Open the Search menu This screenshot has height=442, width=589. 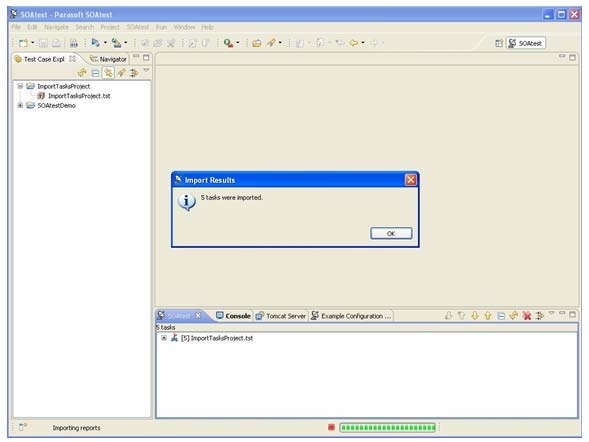(85, 27)
